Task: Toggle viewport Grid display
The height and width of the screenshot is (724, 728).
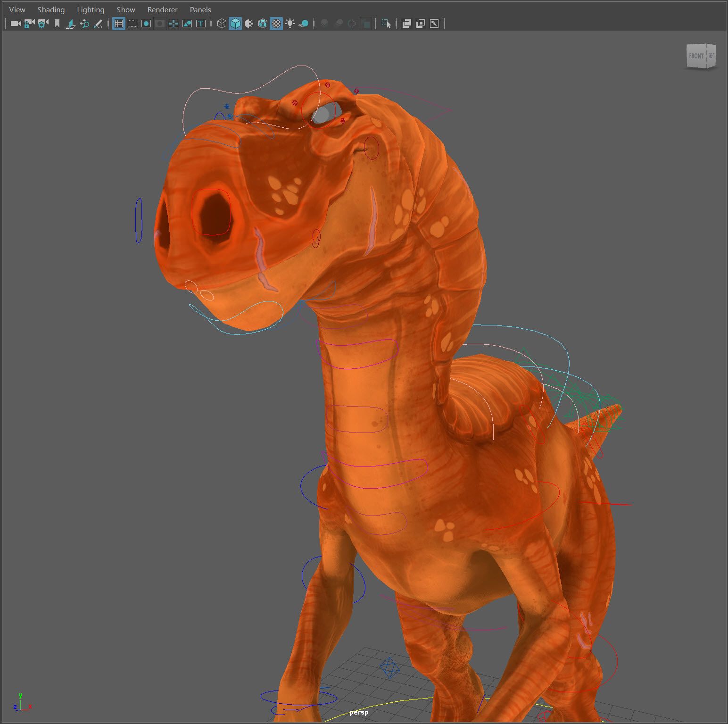Action: 119,24
